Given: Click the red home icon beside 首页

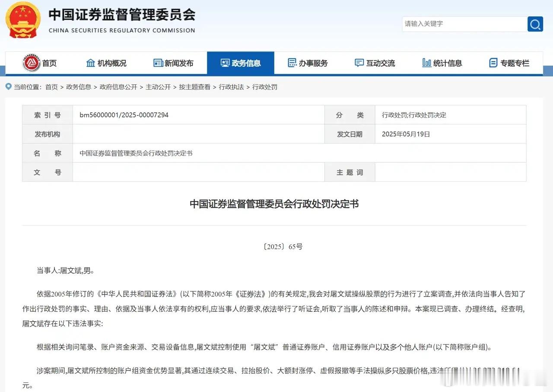Looking at the screenshot, I should tap(31, 63).
